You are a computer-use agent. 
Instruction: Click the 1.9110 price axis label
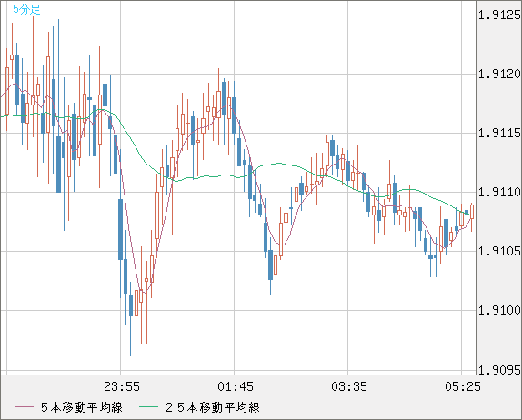pyautogui.click(x=499, y=192)
